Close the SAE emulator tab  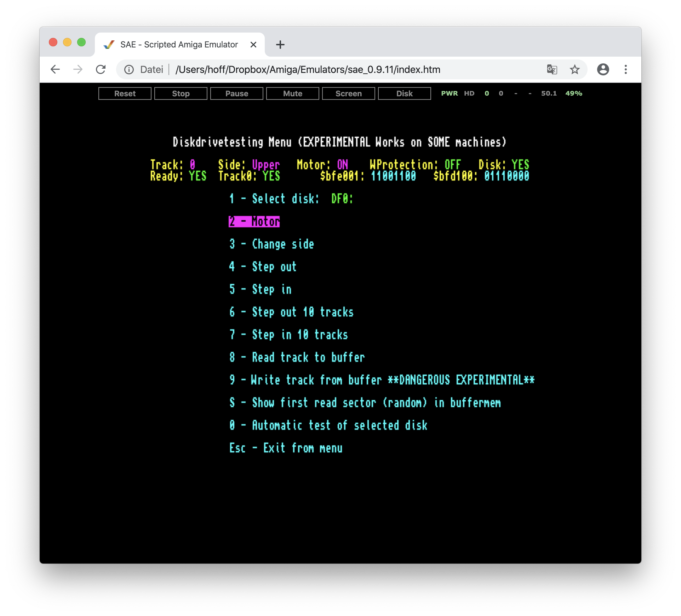pos(253,45)
